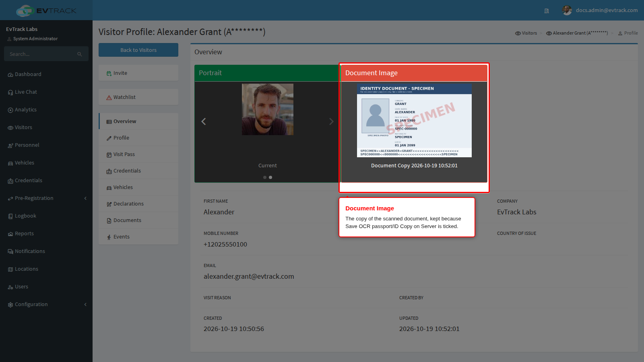Click the EVTrack logo

pyautogui.click(x=46, y=10)
